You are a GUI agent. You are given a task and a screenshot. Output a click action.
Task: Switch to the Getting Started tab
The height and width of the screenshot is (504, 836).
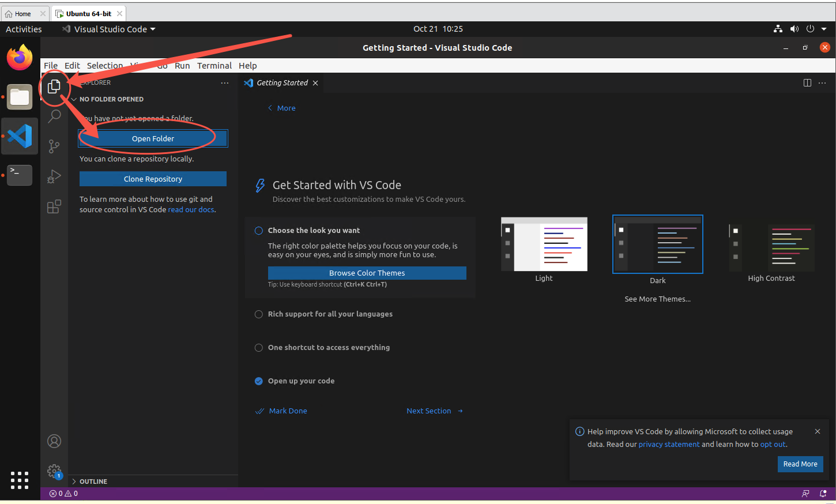[x=282, y=83]
